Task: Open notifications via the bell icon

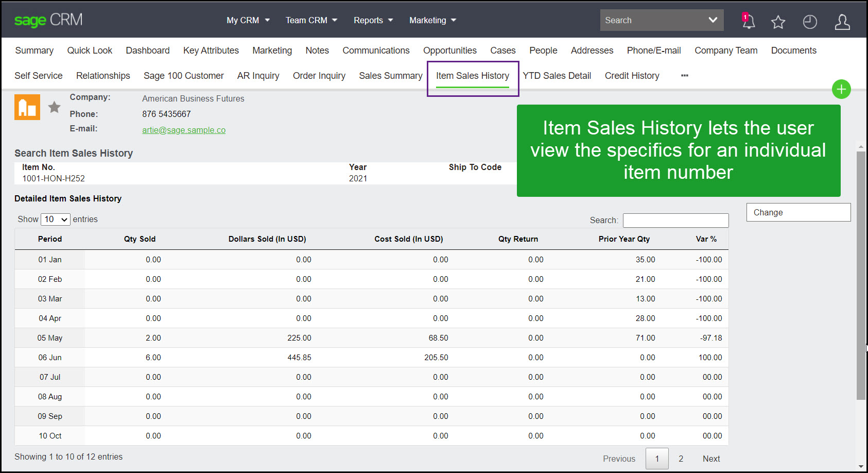Action: (748, 22)
